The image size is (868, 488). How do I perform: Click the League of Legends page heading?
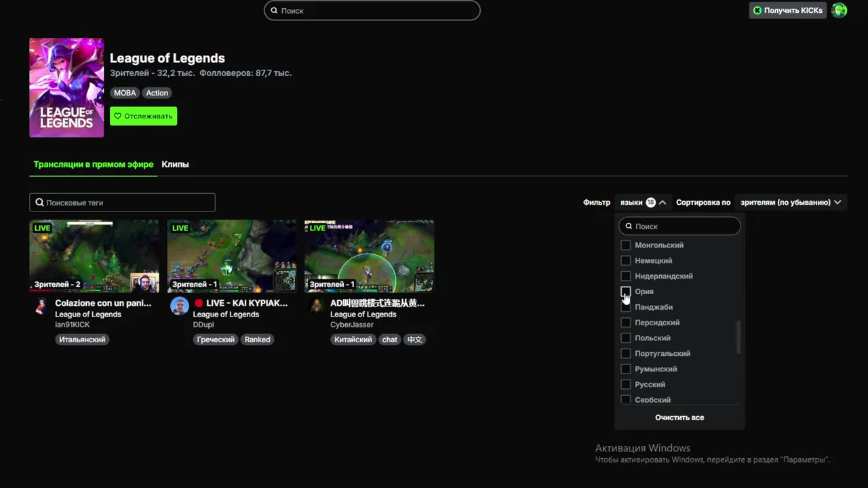pyautogui.click(x=167, y=58)
